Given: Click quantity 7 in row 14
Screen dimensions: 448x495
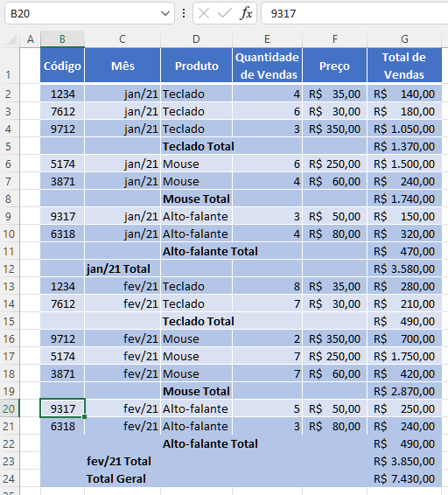Looking at the screenshot, I should point(267,304).
